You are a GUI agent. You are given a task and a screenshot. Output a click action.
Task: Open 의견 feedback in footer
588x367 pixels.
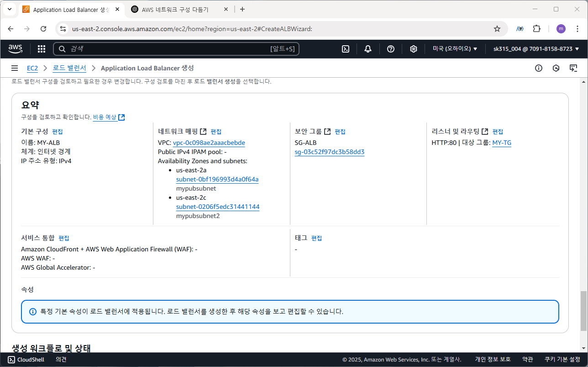click(x=61, y=360)
